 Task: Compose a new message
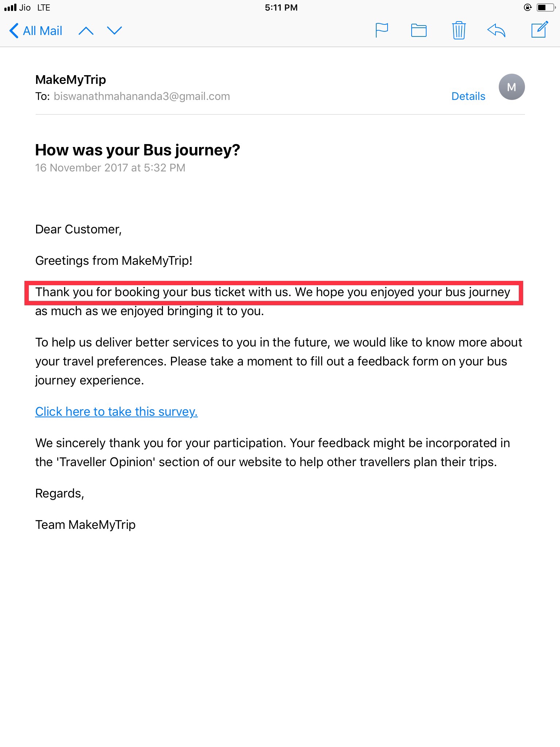click(x=539, y=30)
